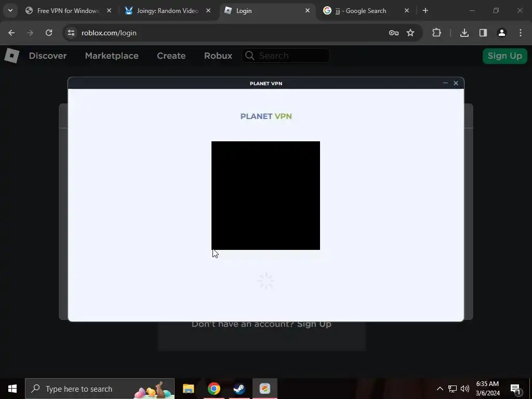
Task: Open the Windows Start menu
Action: click(x=12, y=389)
